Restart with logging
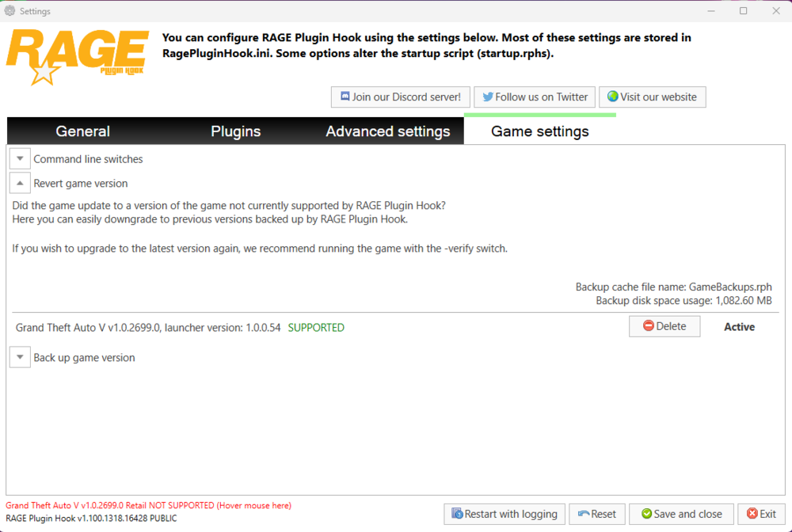This screenshot has height=532, width=792. point(504,514)
